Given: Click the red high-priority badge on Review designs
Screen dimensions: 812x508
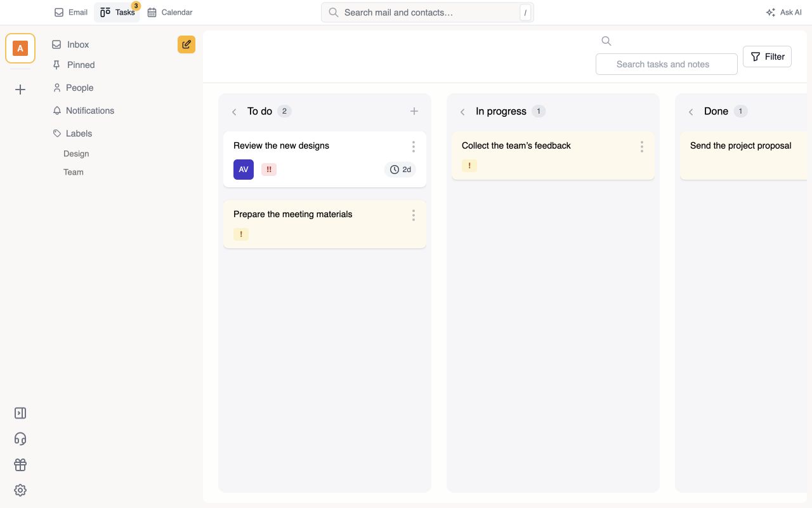Looking at the screenshot, I should (x=269, y=170).
